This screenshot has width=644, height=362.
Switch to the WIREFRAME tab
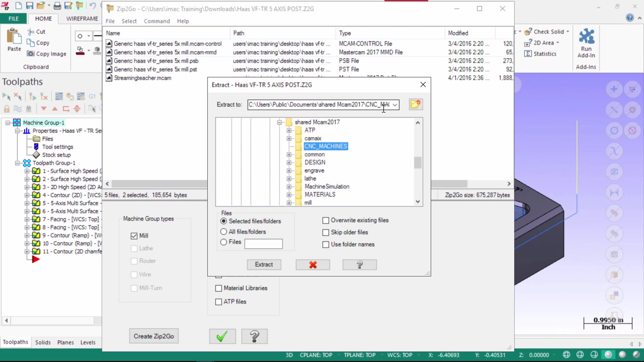pyautogui.click(x=82, y=18)
